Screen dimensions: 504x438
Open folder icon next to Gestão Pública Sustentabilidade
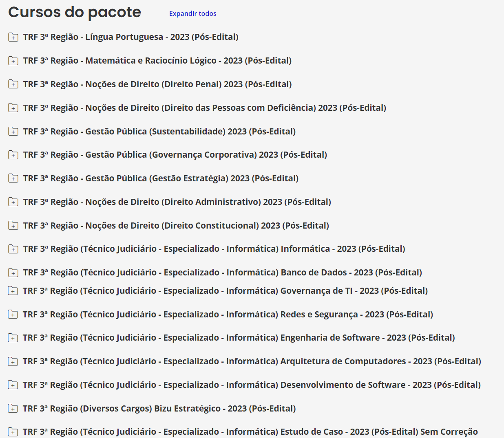[x=13, y=132]
